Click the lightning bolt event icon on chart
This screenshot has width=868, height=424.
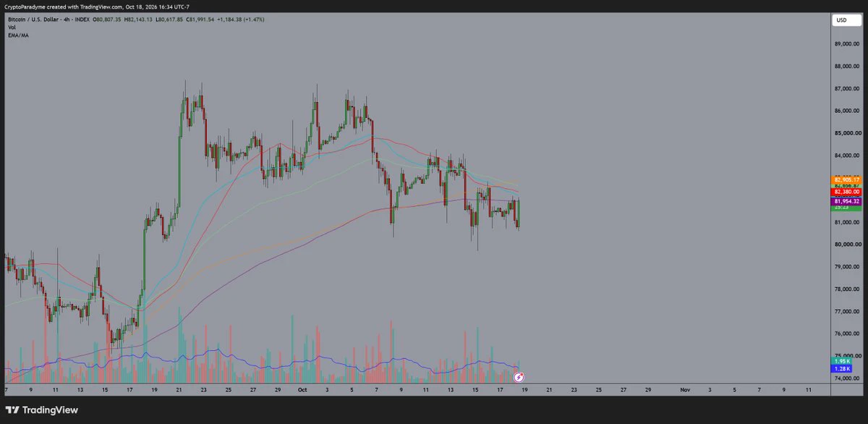coord(519,377)
